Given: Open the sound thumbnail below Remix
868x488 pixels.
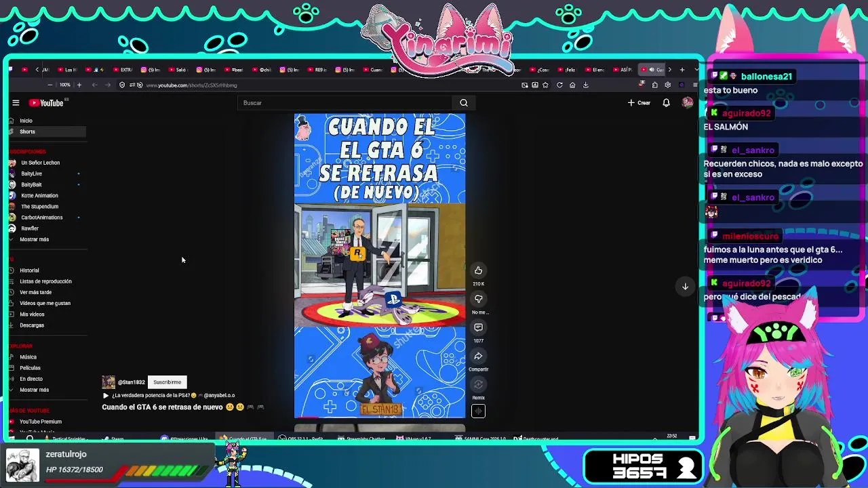Looking at the screenshot, I should pyautogui.click(x=478, y=411).
